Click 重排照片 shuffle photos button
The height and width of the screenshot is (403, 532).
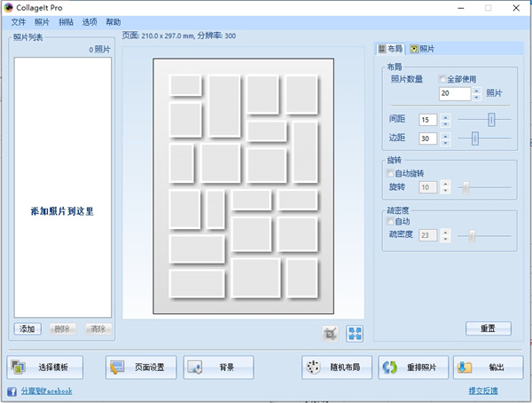413,367
